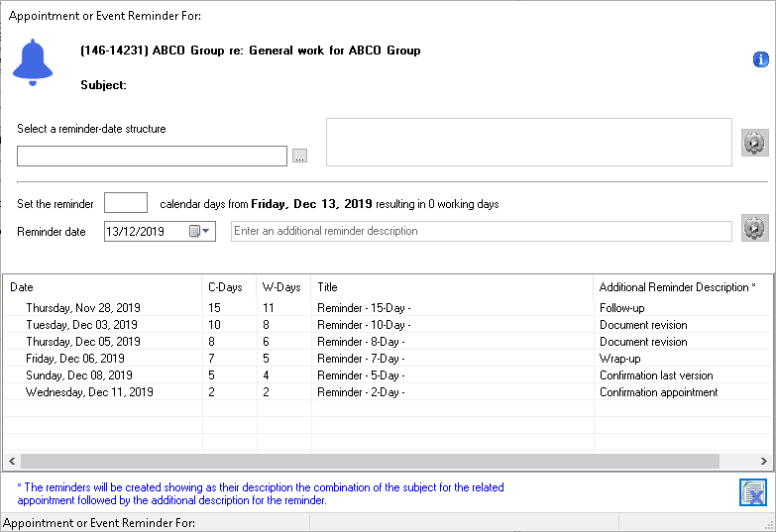
Task: Sort by the Title column header
Action: tap(452, 287)
